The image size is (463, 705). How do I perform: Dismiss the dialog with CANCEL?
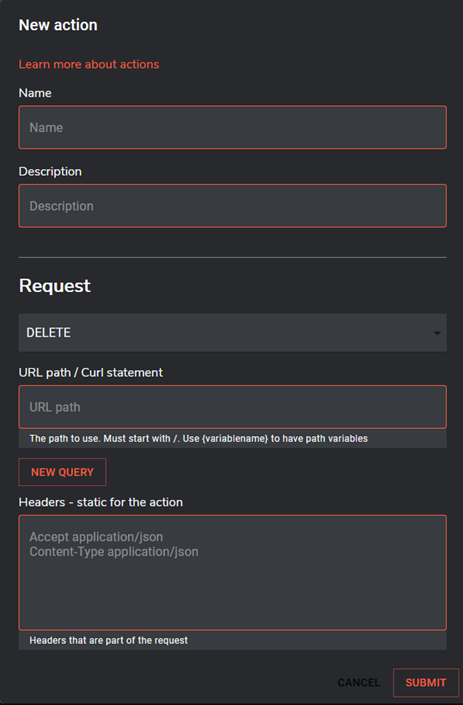[x=359, y=683]
